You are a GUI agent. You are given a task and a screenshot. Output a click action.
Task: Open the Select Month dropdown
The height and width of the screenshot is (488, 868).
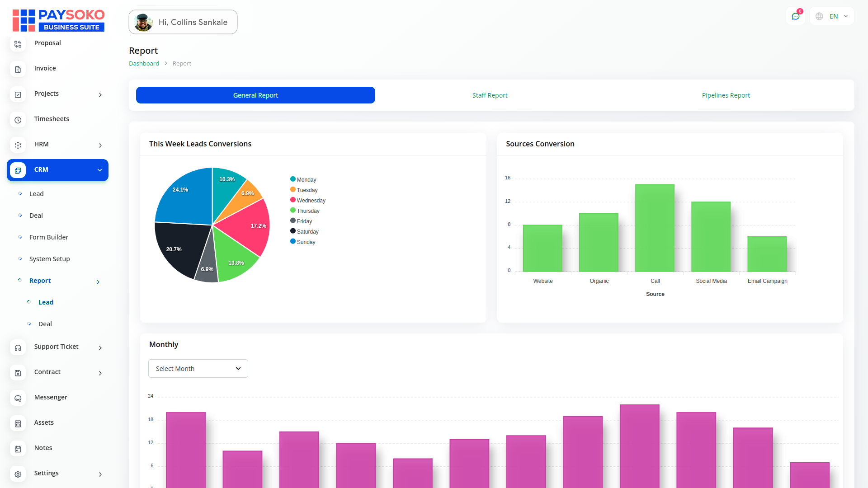point(198,369)
